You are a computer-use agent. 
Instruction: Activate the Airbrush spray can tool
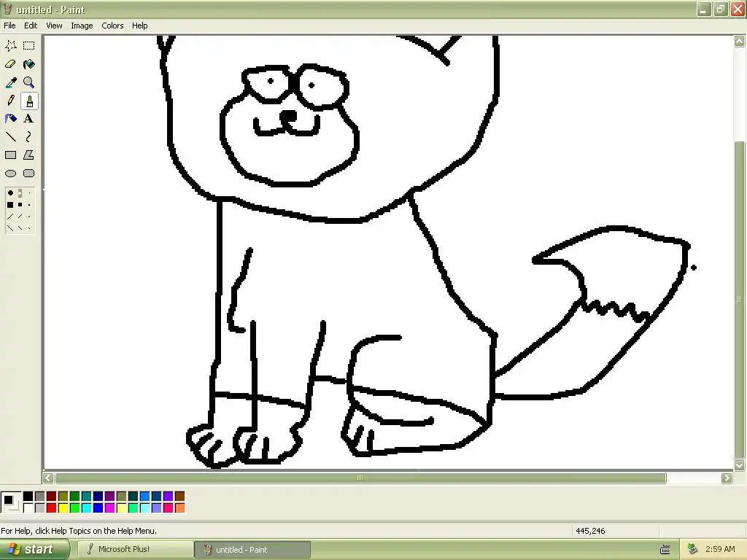coord(10,119)
